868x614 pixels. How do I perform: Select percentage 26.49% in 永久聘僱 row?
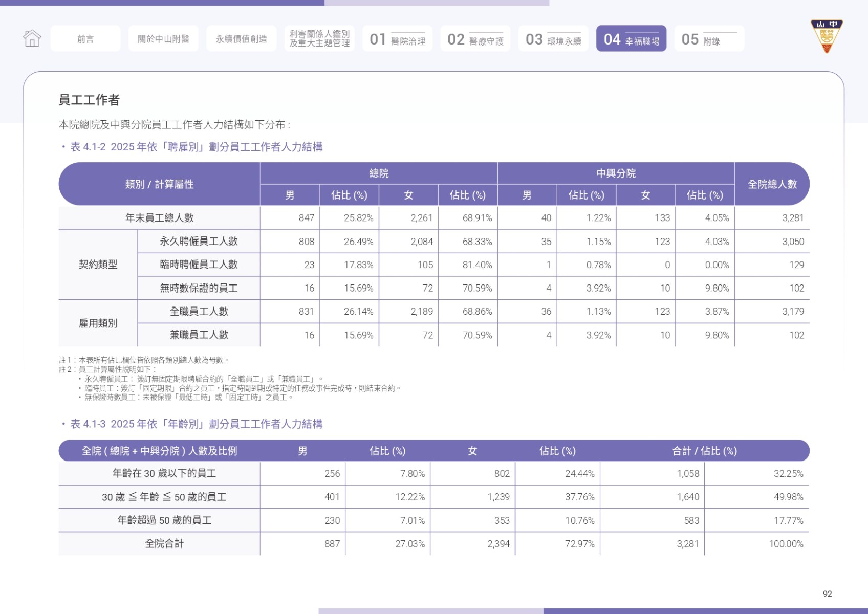pos(358,242)
